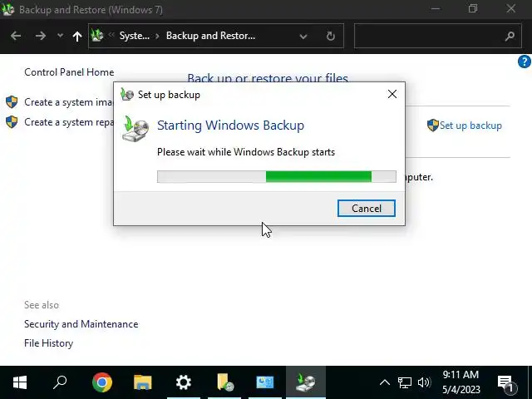Screen dimensions: 532x399
Task: Restore down the Backup and Restore window
Action: [x=473, y=9]
